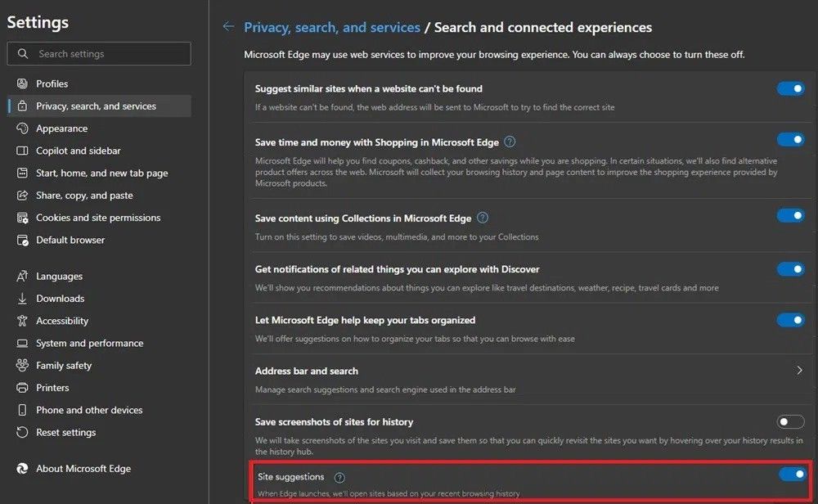The image size is (818, 504).
Task: Click the Printers icon in the sidebar
Action: point(21,388)
